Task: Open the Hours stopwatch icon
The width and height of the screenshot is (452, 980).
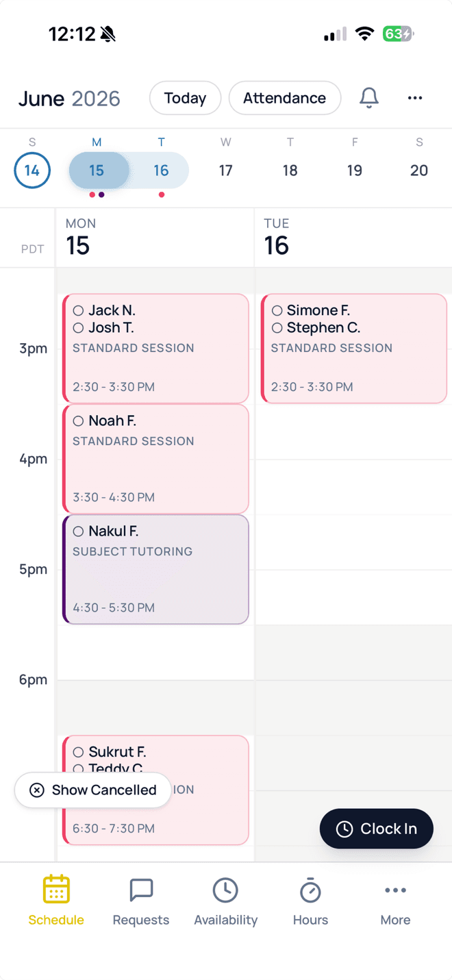Action: 310,890
